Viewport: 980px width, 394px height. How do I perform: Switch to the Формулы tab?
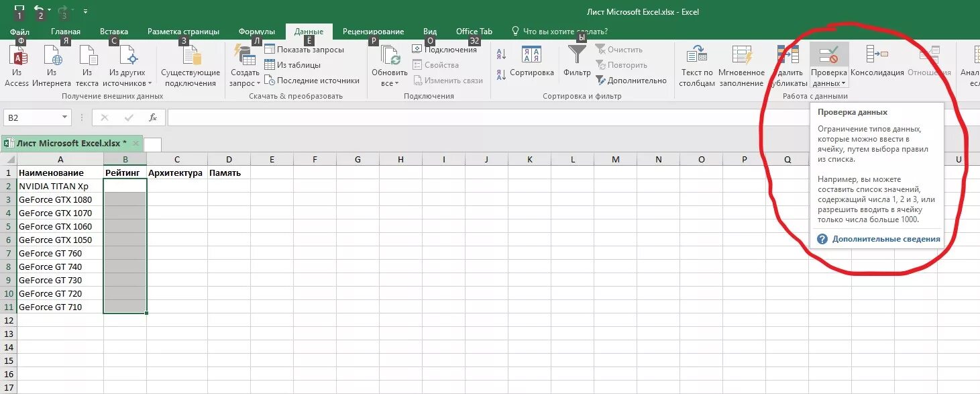point(257,32)
